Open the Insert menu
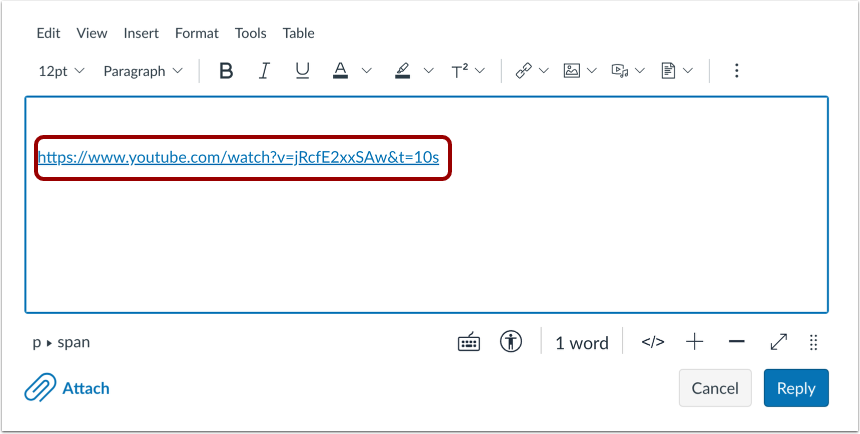 click(141, 33)
